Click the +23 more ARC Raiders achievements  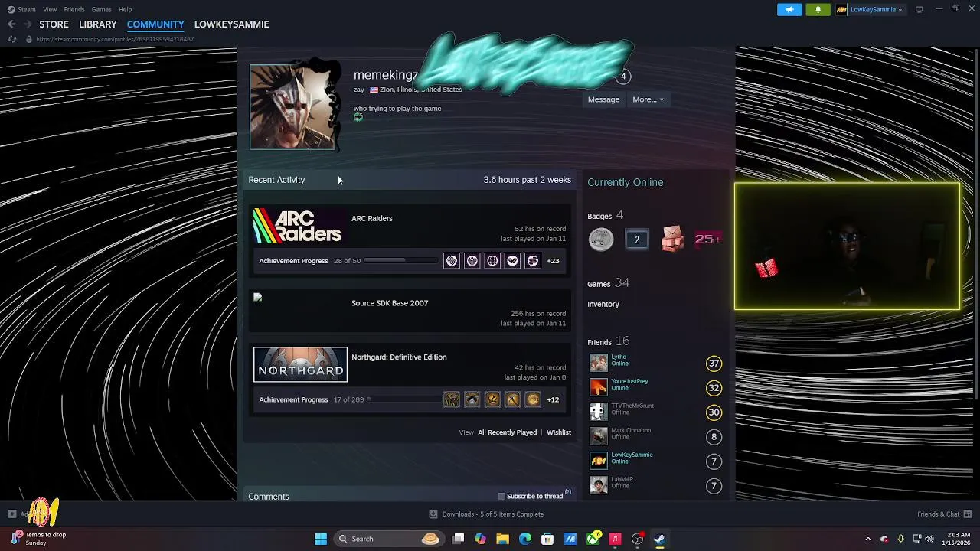[x=553, y=261]
